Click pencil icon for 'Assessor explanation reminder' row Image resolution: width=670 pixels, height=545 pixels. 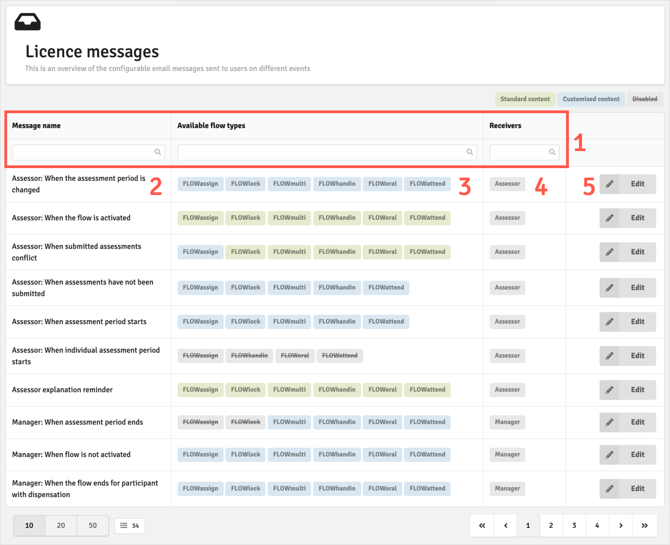tap(609, 390)
